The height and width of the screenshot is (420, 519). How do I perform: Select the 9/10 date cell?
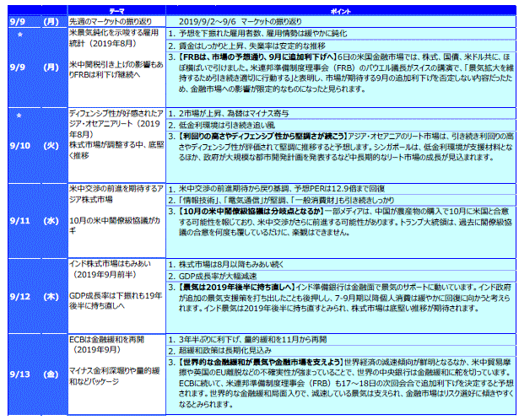pos(19,146)
